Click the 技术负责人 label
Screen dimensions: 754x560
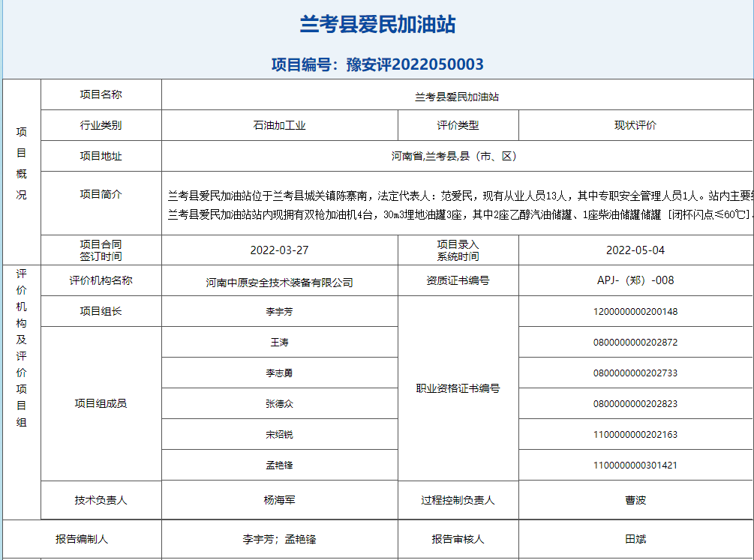click(x=101, y=500)
